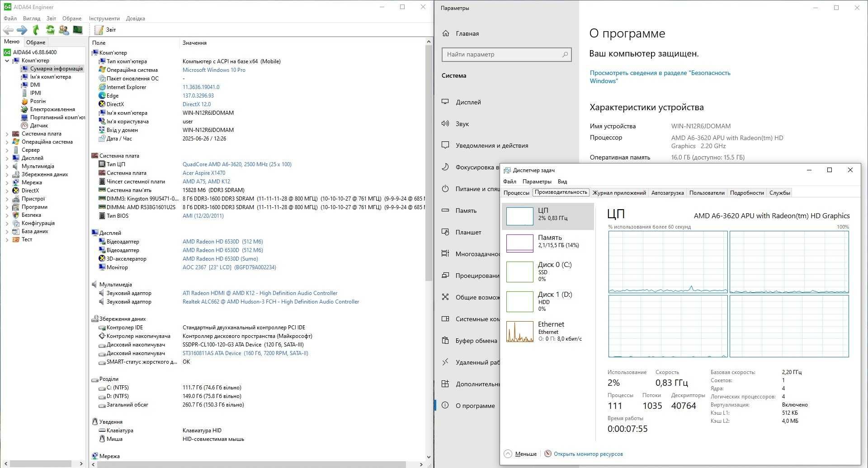Open the Acer Aspire X1470 link
This screenshot has height=468, width=868.
pos(204,173)
